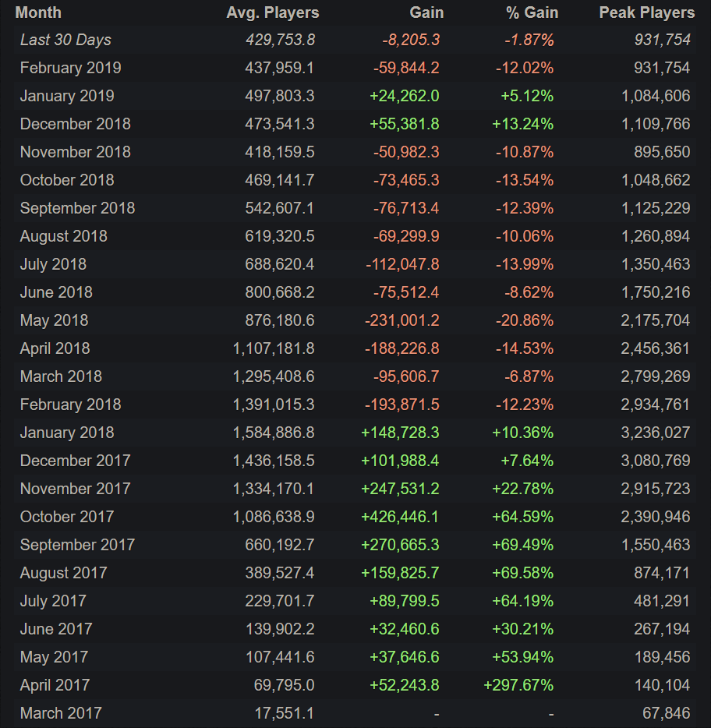This screenshot has height=728, width=711.
Task: Click the +426,446.1 gain value
Action: 400,517
